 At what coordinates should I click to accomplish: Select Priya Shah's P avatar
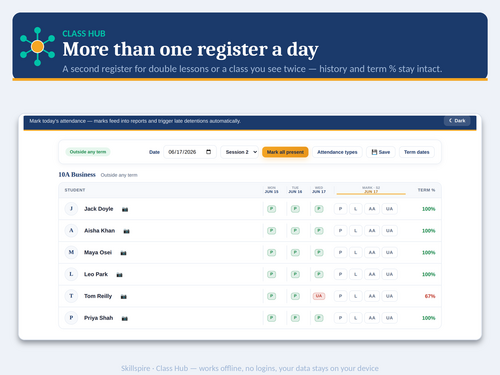71,318
